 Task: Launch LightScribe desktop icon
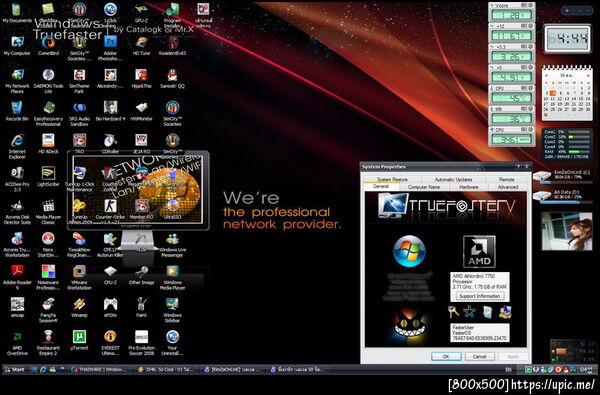click(x=48, y=177)
